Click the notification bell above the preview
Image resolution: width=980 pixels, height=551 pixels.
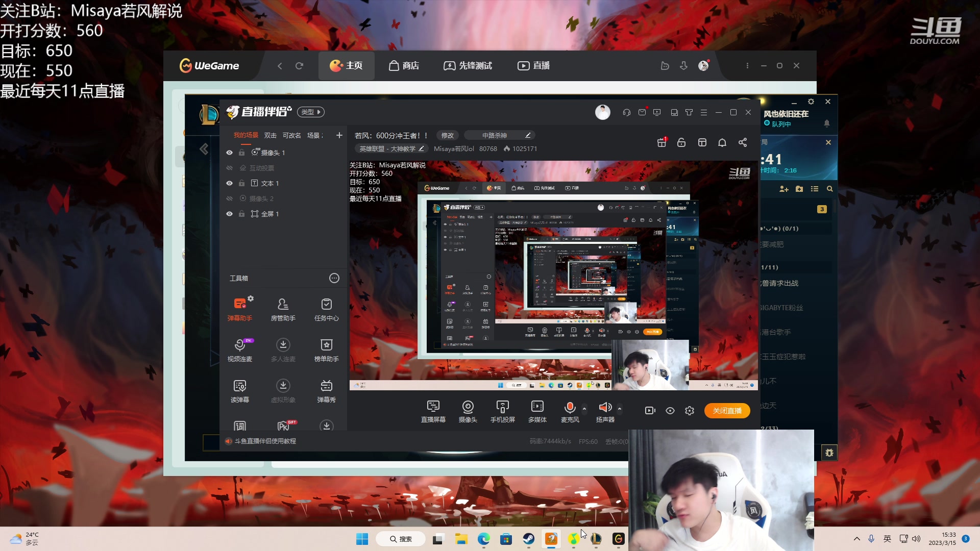(722, 142)
